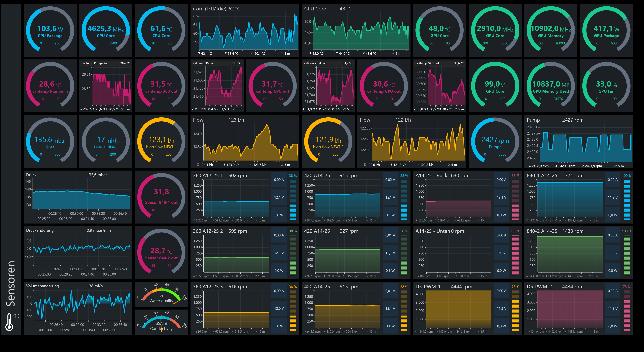Select the GPU Fan percentage gauge
The height and width of the screenshot is (352, 644).
(606, 86)
